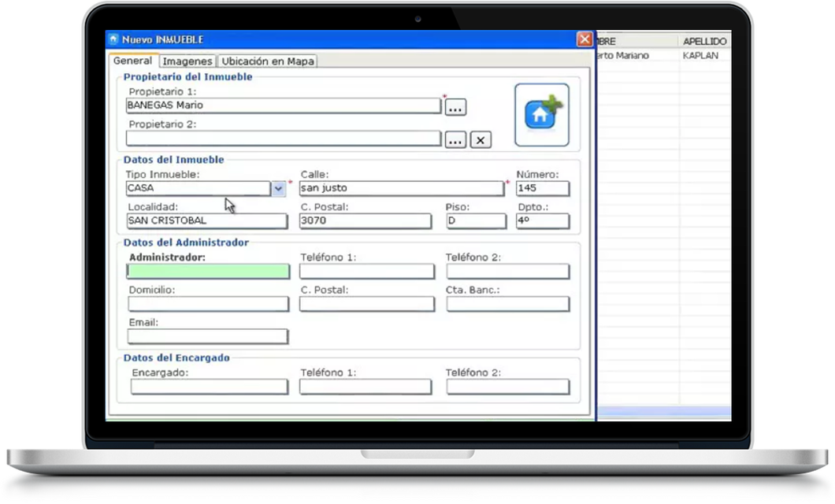Open browse button for Propietario 2
This screenshot has height=504, width=835.
coord(455,140)
